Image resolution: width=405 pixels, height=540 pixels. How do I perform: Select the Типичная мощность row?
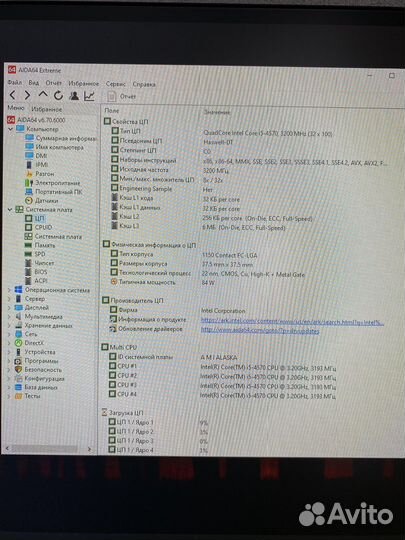pyautogui.click(x=163, y=282)
